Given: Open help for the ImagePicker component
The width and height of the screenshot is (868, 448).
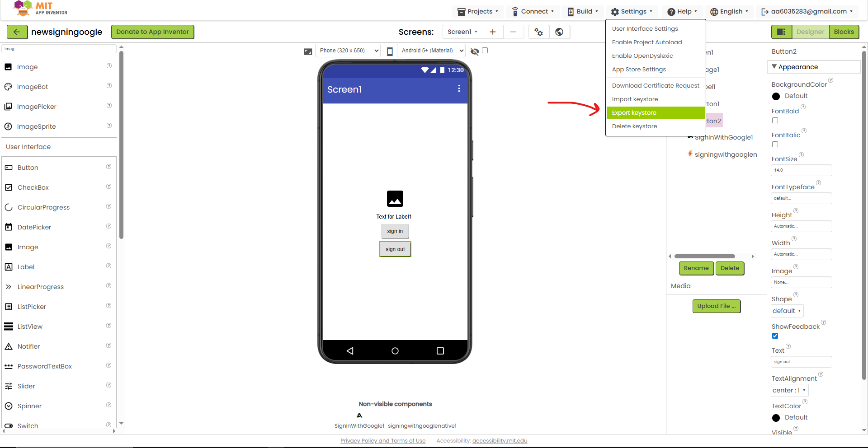Looking at the screenshot, I should coord(109,106).
